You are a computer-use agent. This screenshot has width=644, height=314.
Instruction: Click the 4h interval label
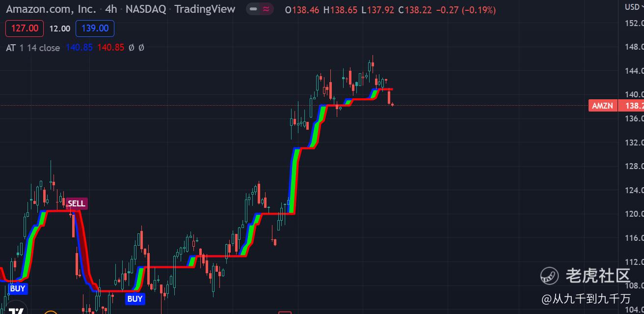click(x=111, y=9)
